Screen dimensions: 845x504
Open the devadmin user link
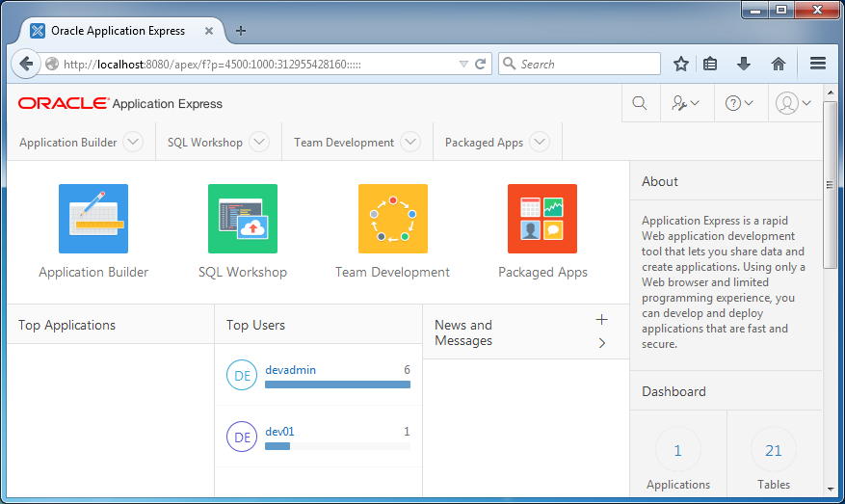click(x=290, y=370)
